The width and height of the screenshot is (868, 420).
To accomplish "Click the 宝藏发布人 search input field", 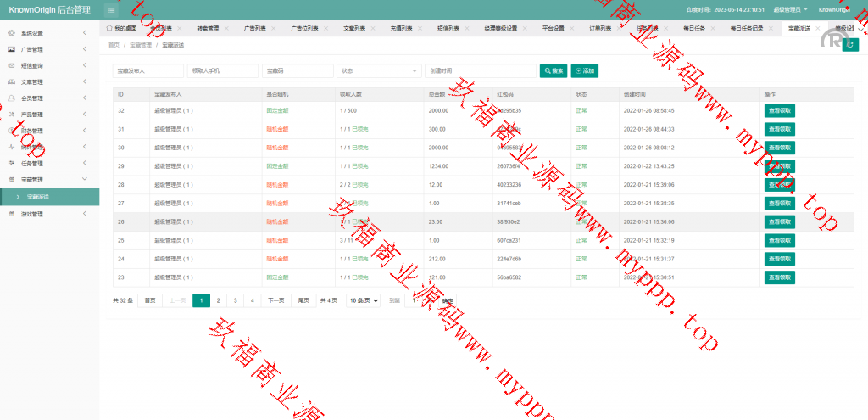I will pyautogui.click(x=147, y=71).
